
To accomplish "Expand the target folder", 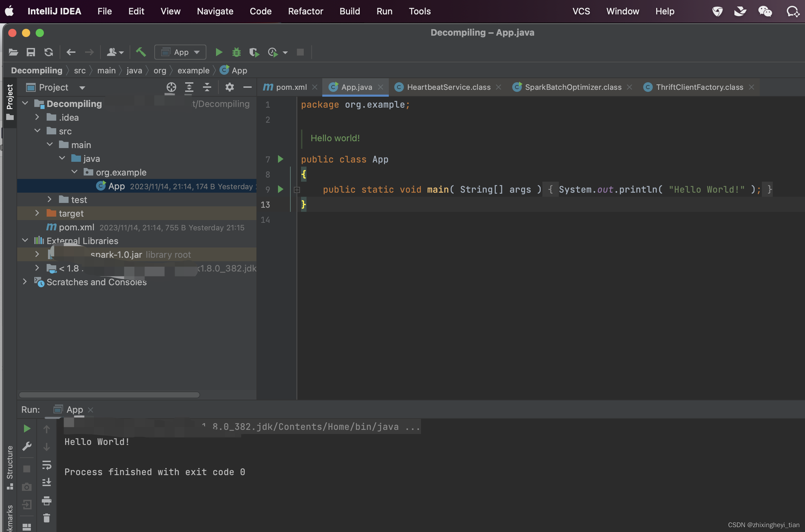I will tap(37, 213).
